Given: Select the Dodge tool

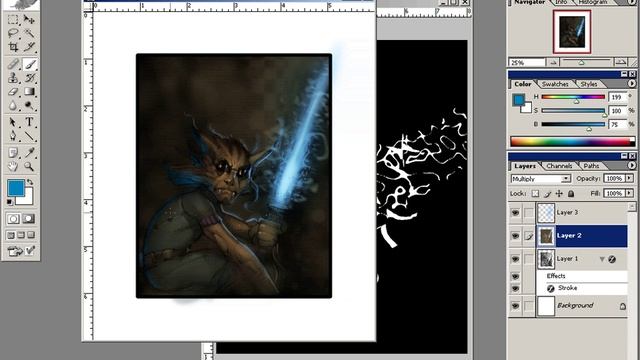Looking at the screenshot, I should (29, 105).
